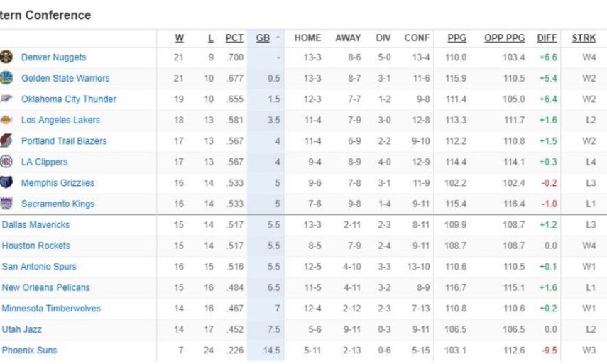Viewport: 607px width, 364px height.
Task: Sort by the PPG column header
Action: [456, 38]
